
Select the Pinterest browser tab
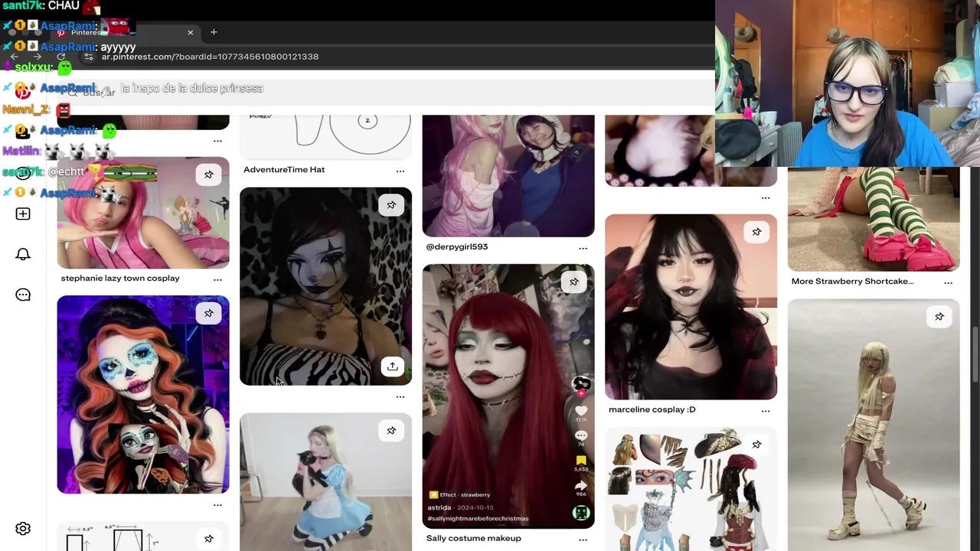(126, 32)
